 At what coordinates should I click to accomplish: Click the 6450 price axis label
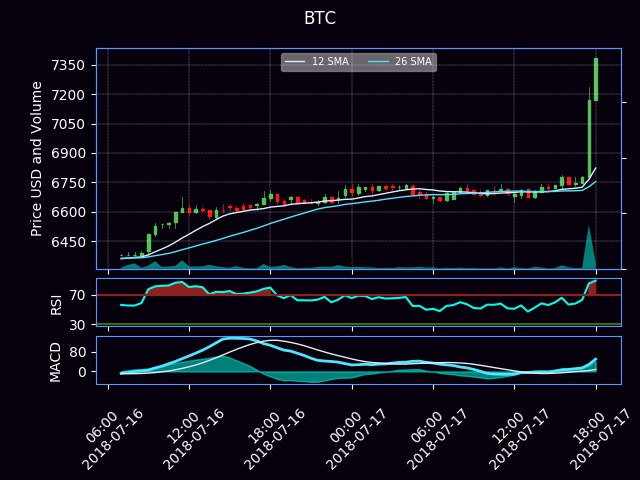coord(68,242)
